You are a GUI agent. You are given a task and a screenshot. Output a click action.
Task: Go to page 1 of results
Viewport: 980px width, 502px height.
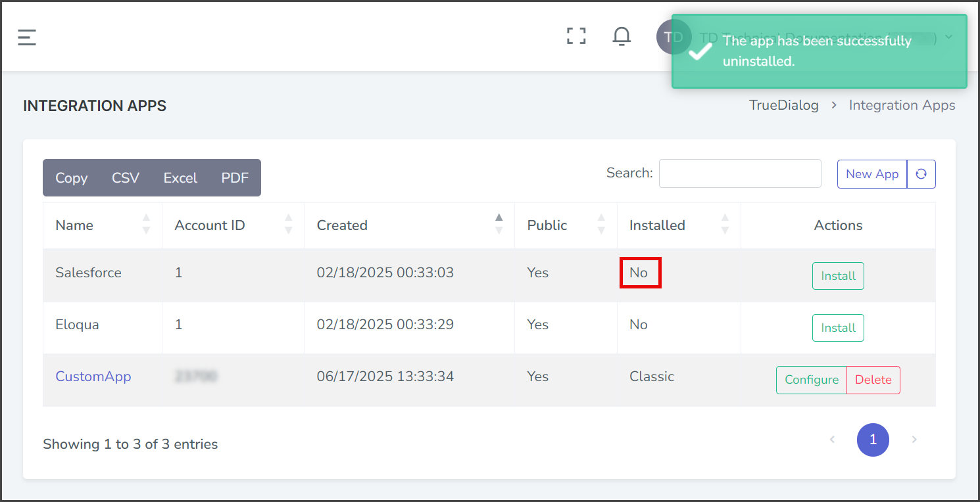point(873,440)
